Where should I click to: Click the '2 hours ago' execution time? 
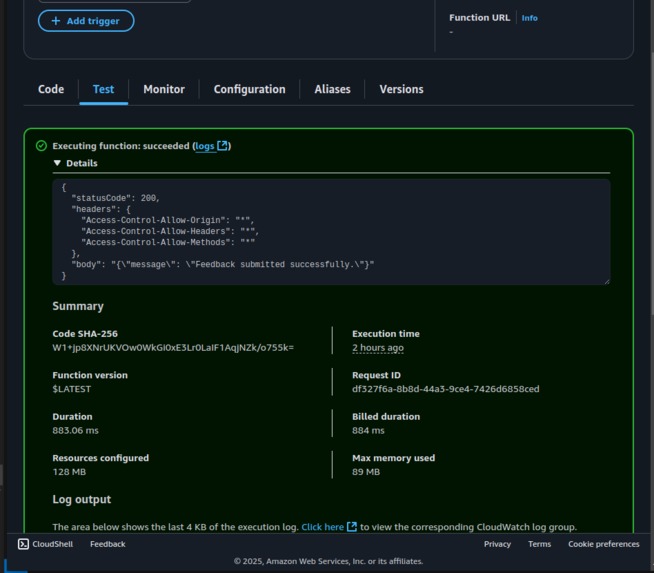click(378, 347)
